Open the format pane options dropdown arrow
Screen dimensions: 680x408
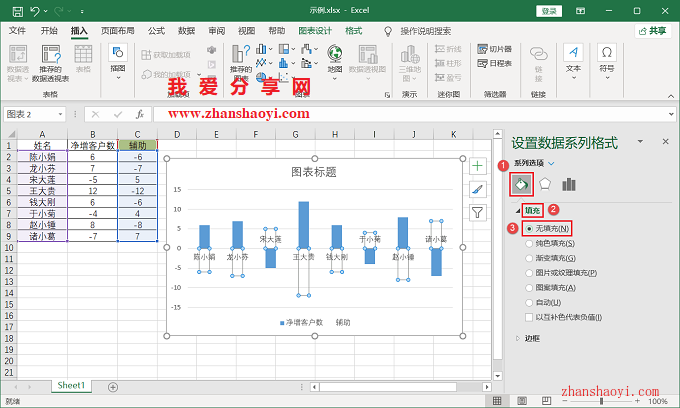coord(640,141)
